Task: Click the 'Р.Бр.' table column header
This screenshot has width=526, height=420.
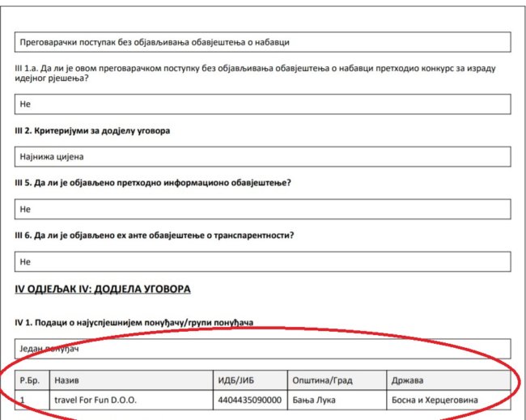Action: [31, 380]
